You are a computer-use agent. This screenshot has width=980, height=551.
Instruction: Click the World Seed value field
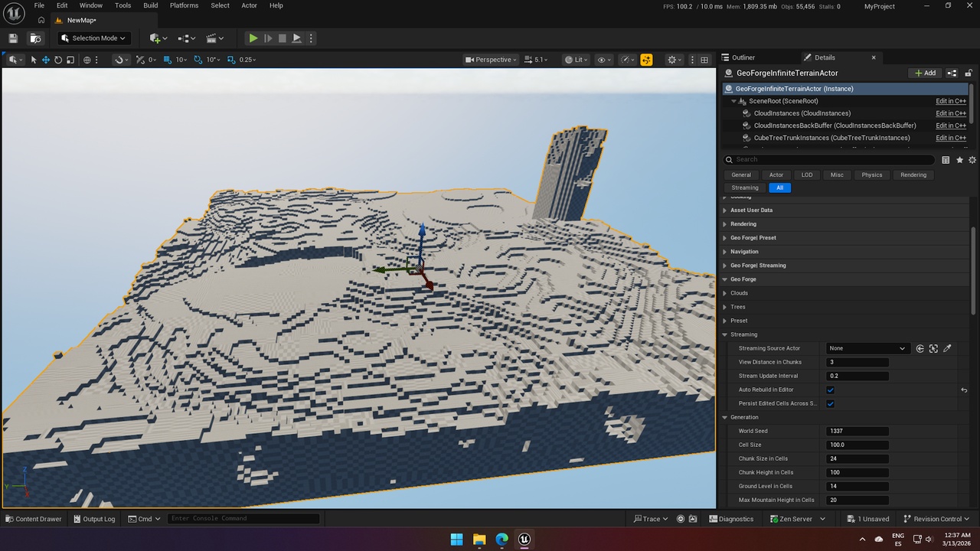click(857, 431)
